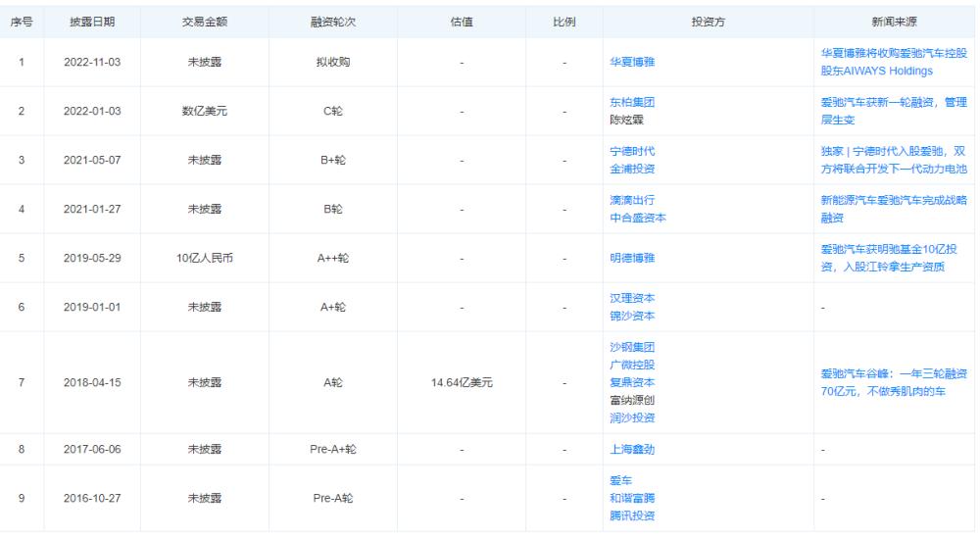Open investor link 明德博雅
Image resolution: width=980 pixels, height=539 pixels.
coord(632,258)
